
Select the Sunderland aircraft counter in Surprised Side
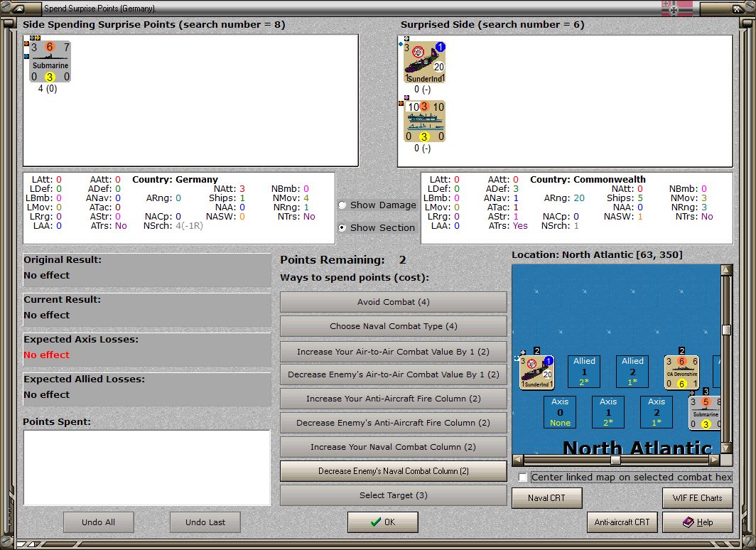click(x=424, y=63)
